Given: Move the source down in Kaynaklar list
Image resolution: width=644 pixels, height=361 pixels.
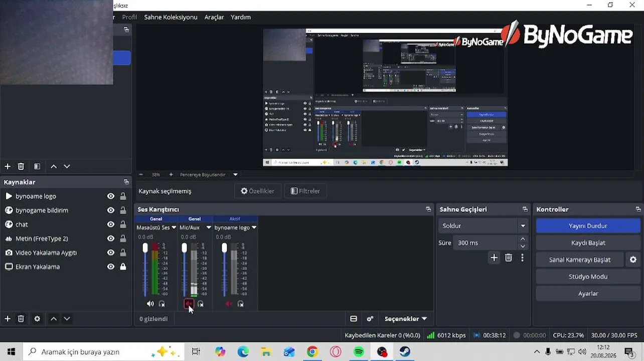Looking at the screenshot, I should (67, 319).
